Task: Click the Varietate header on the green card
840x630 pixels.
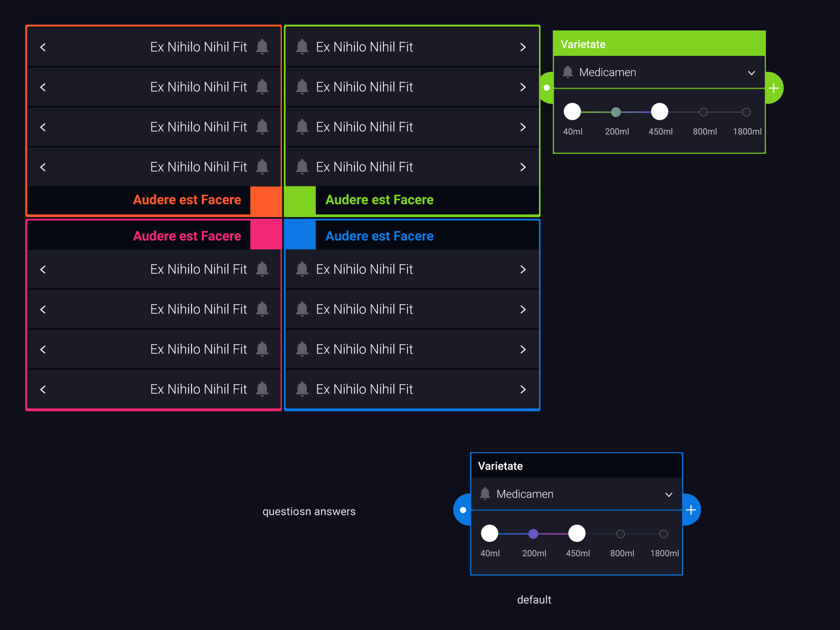Action: click(x=582, y=44)
